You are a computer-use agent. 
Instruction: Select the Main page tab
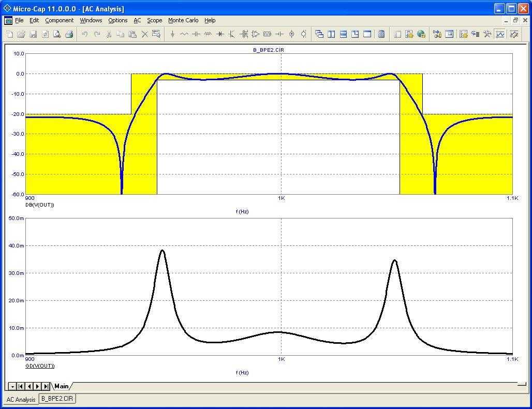(62, 386)
